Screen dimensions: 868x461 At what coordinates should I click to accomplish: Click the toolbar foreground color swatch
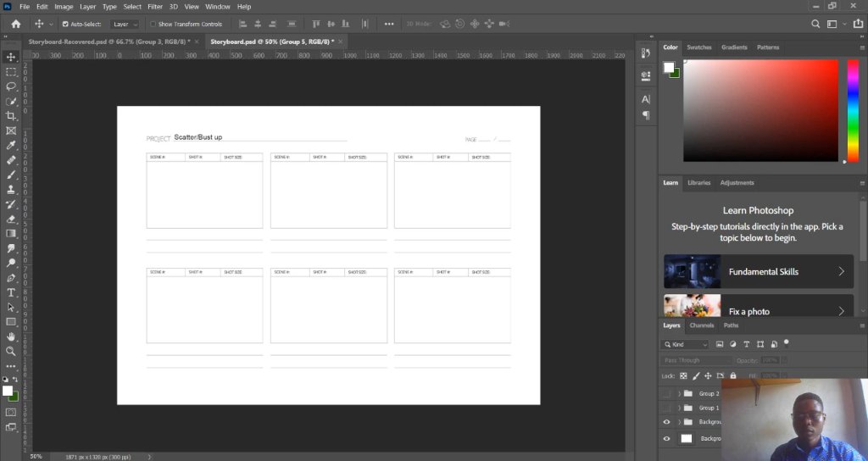tap(7, 391)
